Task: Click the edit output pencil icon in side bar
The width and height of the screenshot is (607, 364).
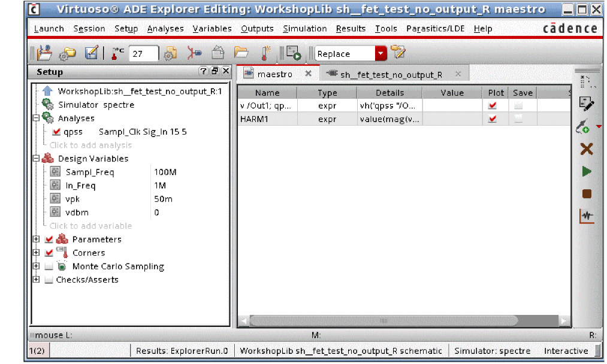Action: pos(587,104)
